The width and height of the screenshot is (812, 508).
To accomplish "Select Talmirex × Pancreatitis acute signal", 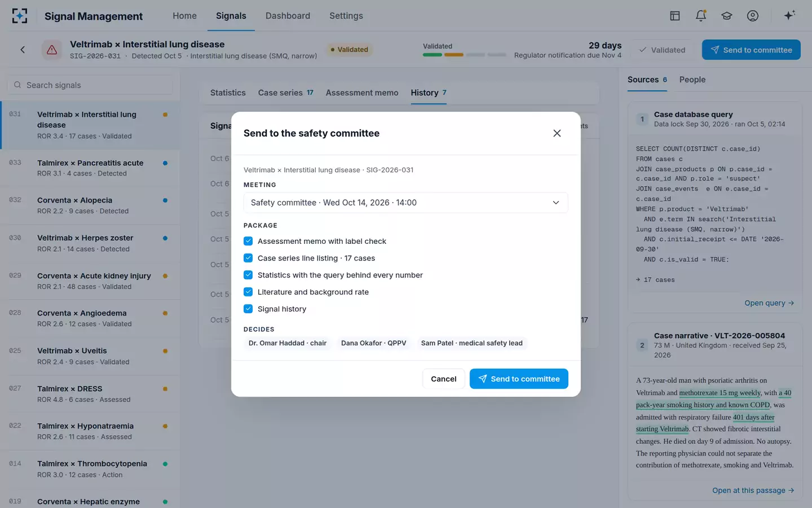I will (90, 168).
